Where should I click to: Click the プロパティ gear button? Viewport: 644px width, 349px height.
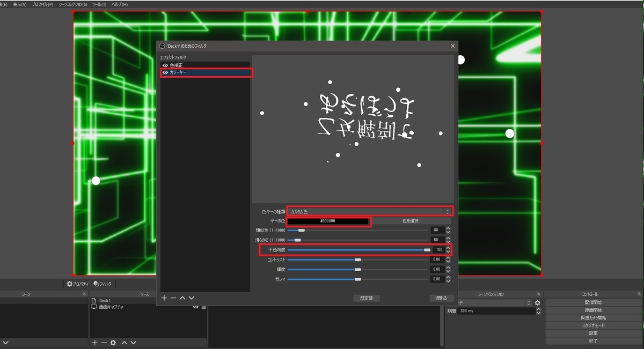pyautogui.click(x=77, y=284)
